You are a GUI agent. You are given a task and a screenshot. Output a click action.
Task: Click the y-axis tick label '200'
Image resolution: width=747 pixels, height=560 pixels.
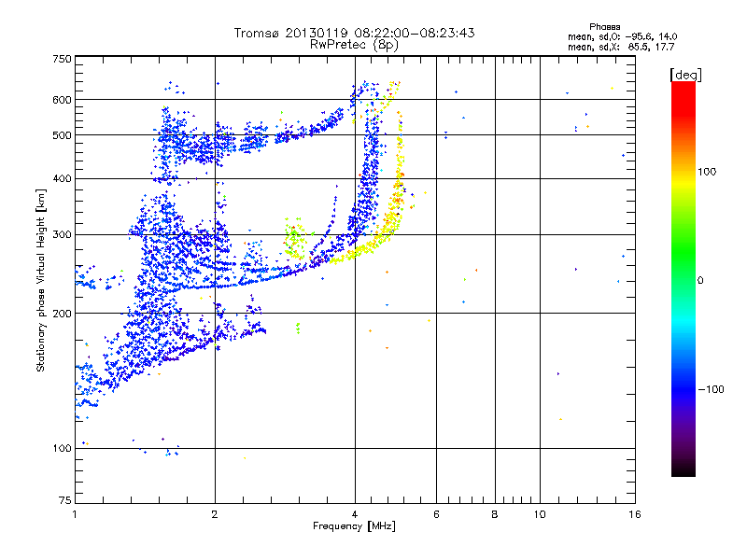click(x=62, y=314)
